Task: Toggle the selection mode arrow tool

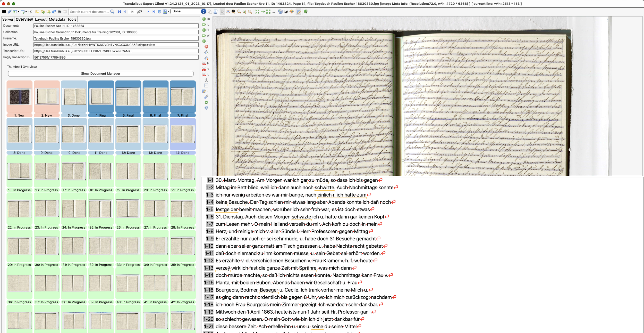Action: pos(222,12)
